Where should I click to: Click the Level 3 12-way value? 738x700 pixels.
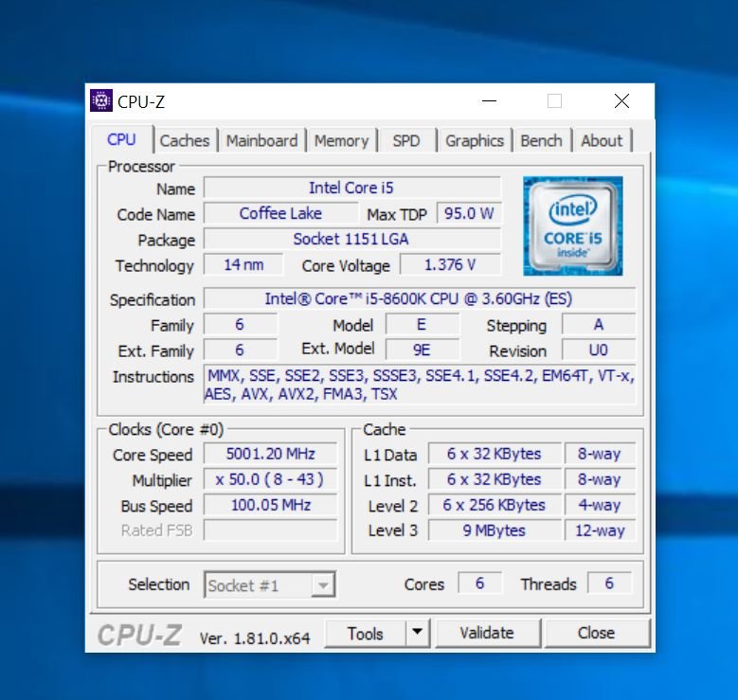(x=600, y=530)
